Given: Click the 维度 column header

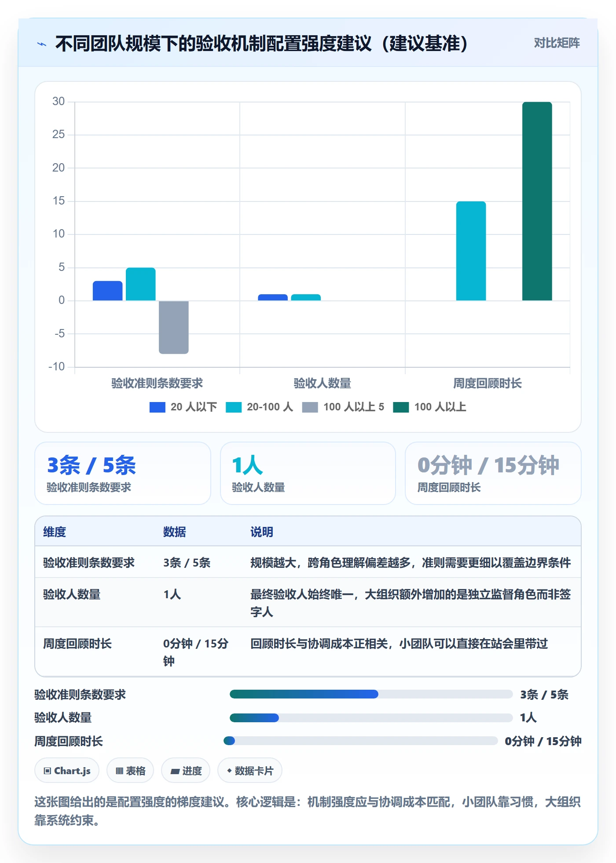Looking at the screenshot, I should (x=55, y=532).
